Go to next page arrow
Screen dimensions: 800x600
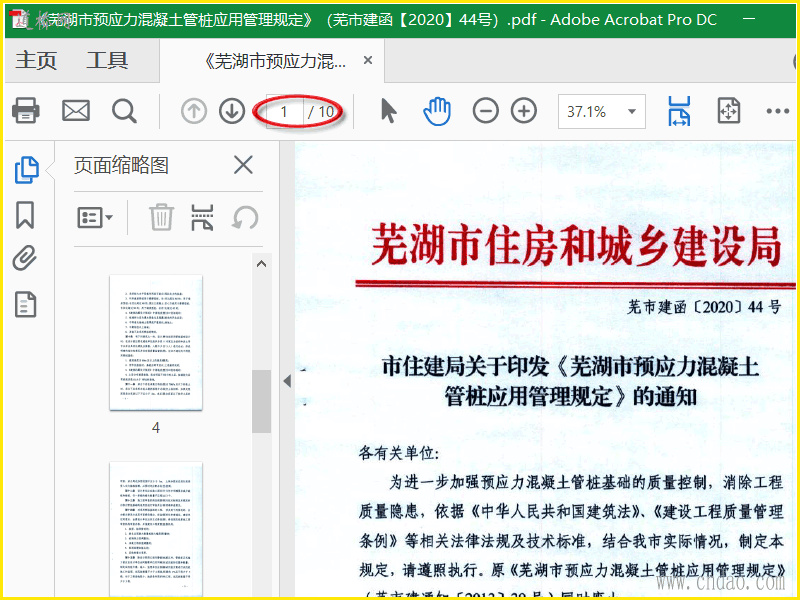click(232, 111)
